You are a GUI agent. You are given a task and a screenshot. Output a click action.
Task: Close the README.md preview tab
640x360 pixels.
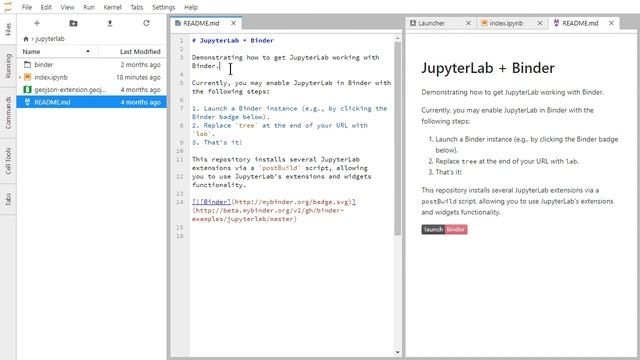(x=611, y=23)
